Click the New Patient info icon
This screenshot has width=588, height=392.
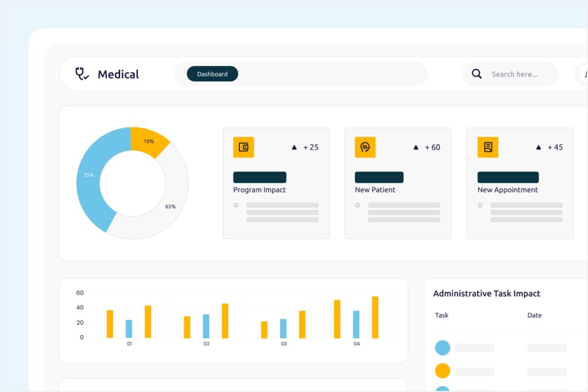(358, 205)
